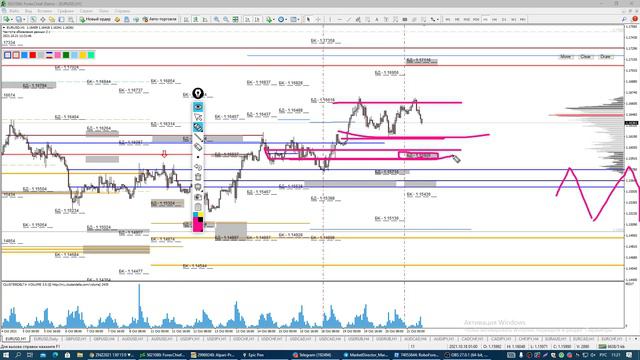Clear all ink with Epic Pen trash
This screenshot has height=360, width=640.
[198, 177]
